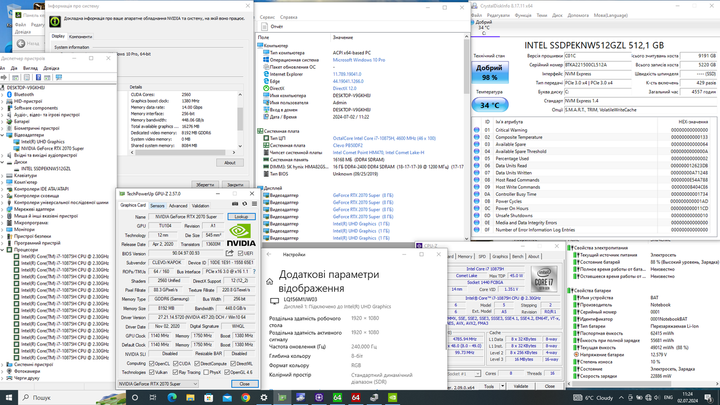The width and height of the screenshot is (720, 405).
Task: Toggle the DirectML checkbox
Action: pos(233,364)
